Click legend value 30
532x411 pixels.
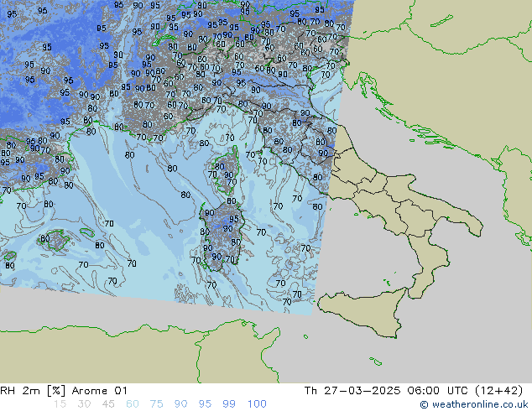click(84, 404)
